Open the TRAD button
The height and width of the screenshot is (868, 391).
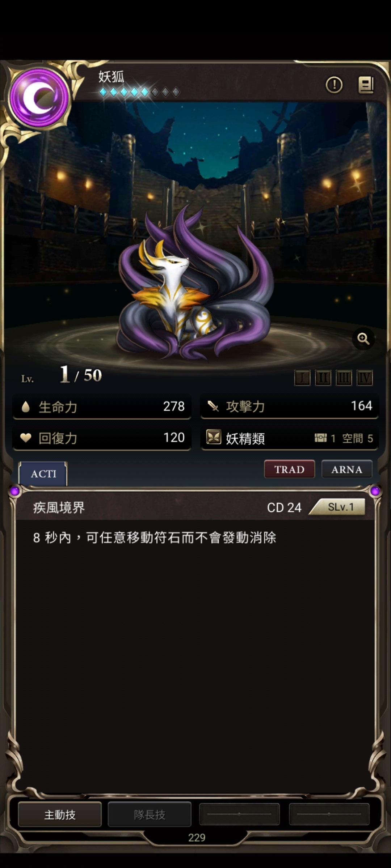point(289,469)
